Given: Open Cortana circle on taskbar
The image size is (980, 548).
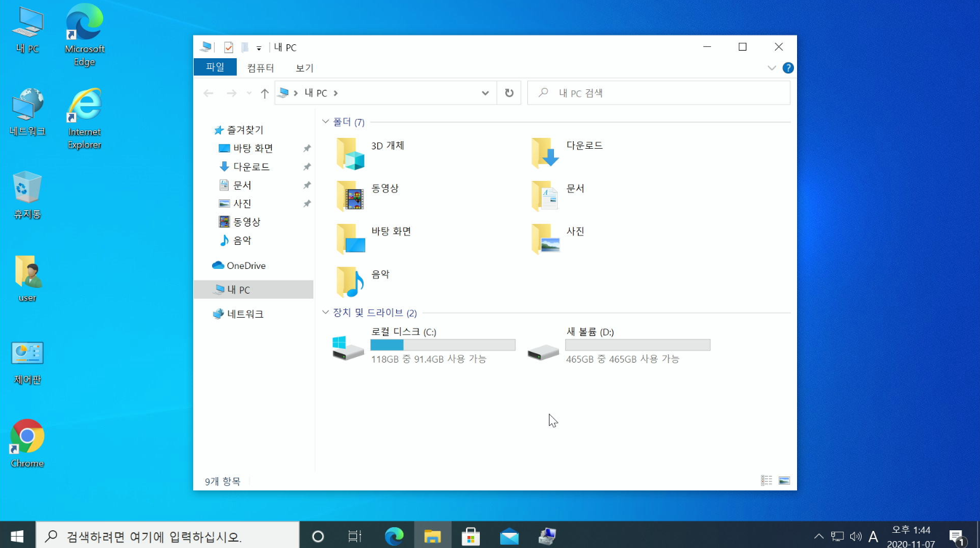Looking at the screenshot, I should [318, 536].
